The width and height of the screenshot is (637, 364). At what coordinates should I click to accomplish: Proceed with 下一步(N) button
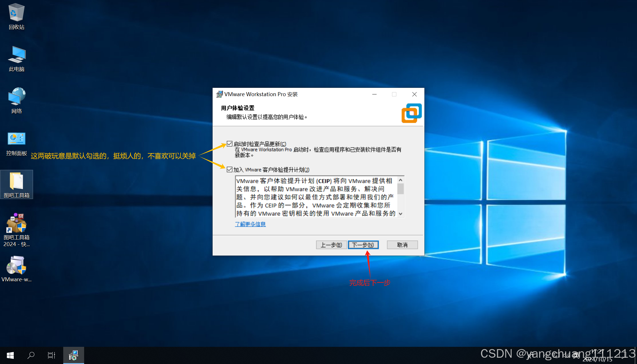(363, 245)
